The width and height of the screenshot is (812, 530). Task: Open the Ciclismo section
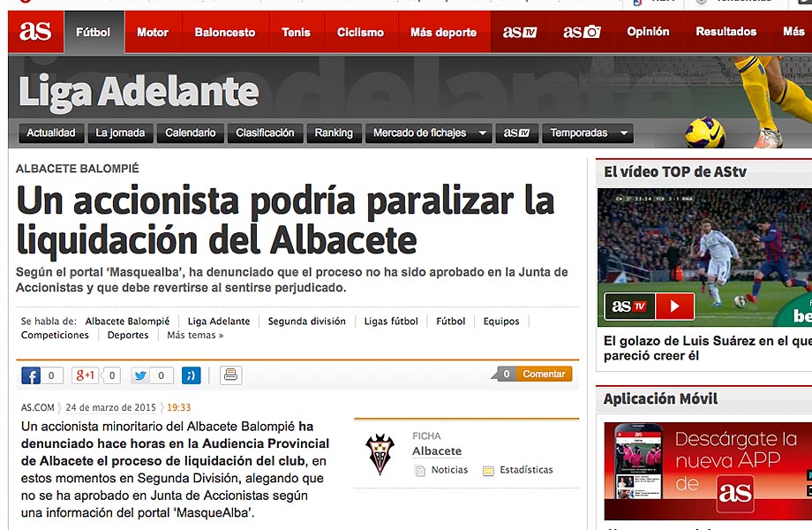point(360,32)
